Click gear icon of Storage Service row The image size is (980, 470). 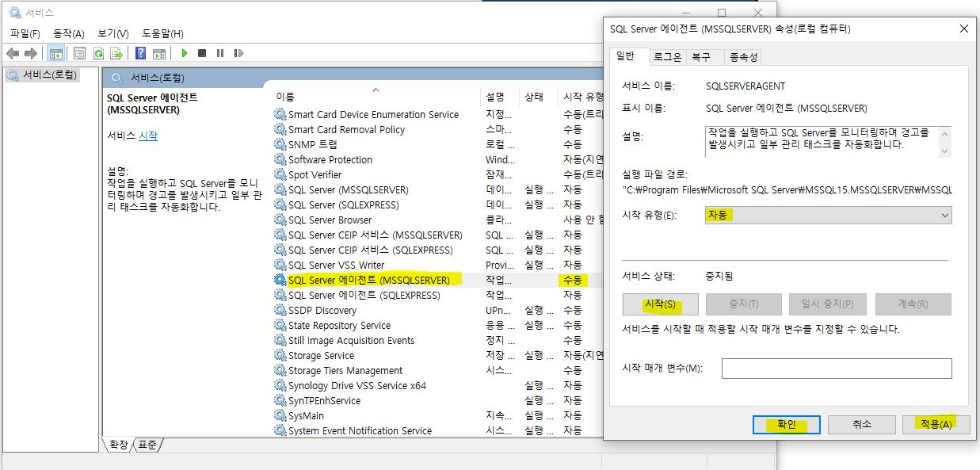click(280, 355)
